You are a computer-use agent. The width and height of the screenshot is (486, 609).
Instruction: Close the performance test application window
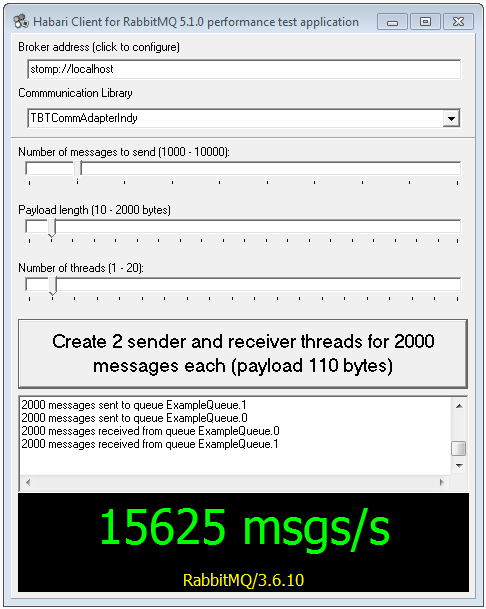[458, 22]
